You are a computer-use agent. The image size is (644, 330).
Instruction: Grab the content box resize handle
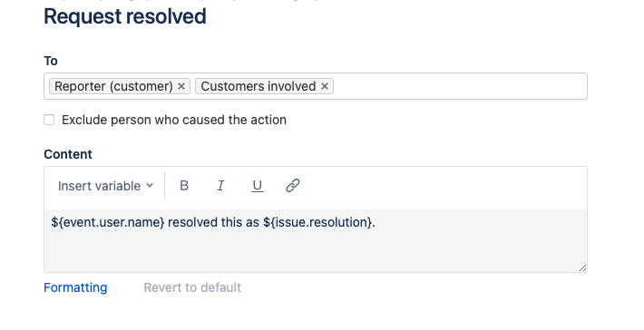583,268
